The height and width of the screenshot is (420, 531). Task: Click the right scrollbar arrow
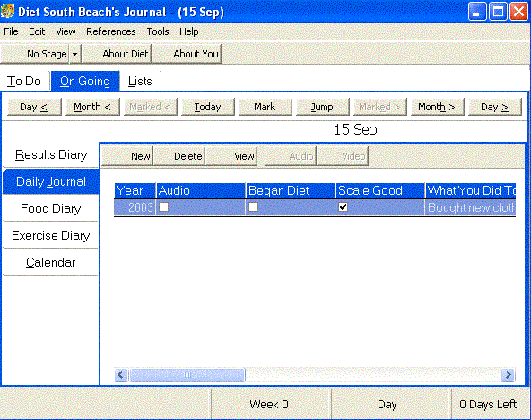pyautogui.click(x=509, y=374)
